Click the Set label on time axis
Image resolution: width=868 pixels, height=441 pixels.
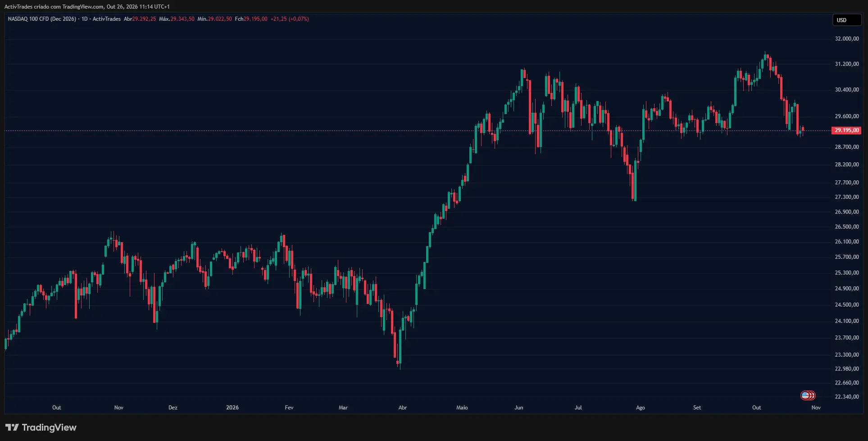coord(697,408)
